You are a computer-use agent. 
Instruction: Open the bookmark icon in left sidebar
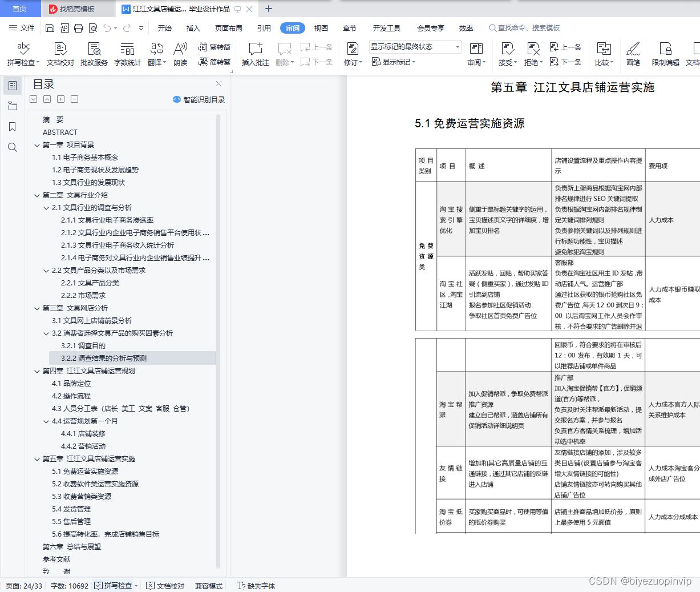pyautogui.click(x=13, y=127)
